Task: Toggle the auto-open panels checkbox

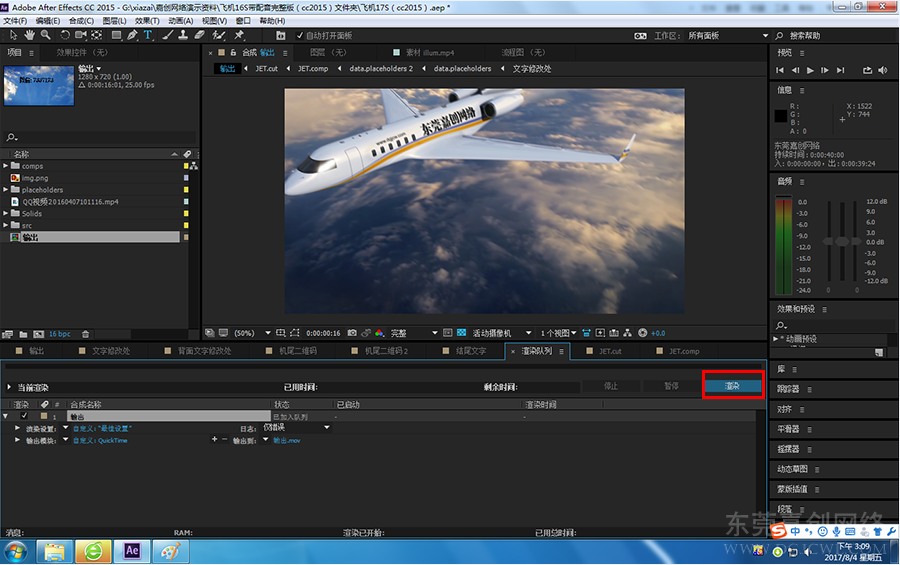Action: pyautogui.click(x=300, y=36)
